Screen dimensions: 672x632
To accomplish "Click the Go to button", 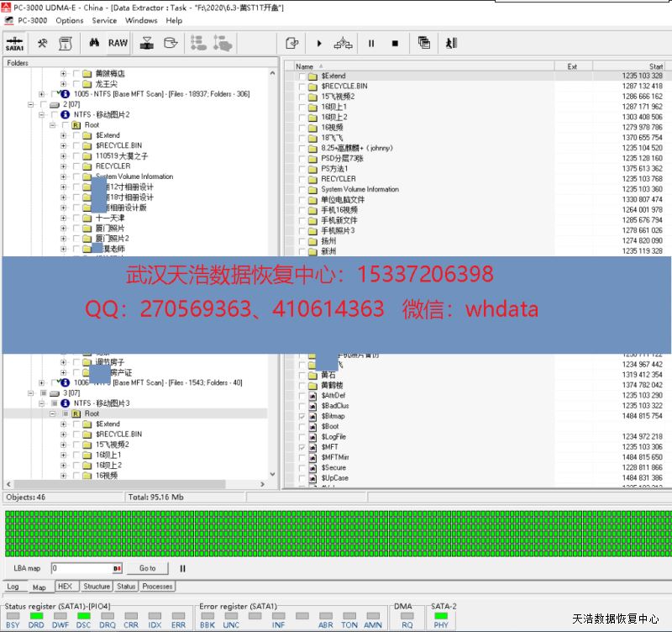I will pos(147,569).
